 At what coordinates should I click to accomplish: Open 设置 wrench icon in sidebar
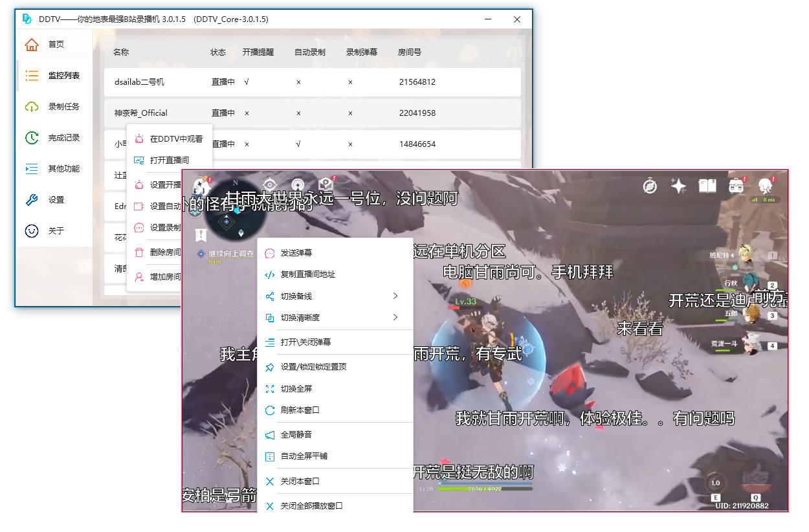[x=32, y=200]
